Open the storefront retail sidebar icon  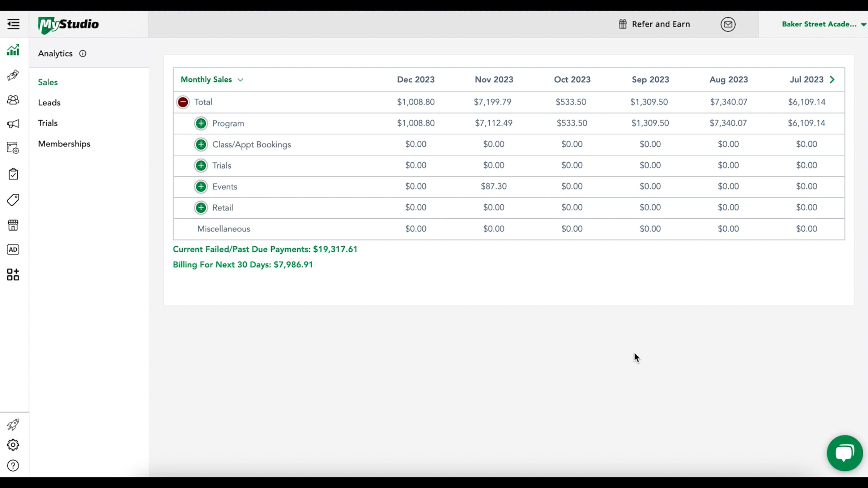tap(13, 225)
